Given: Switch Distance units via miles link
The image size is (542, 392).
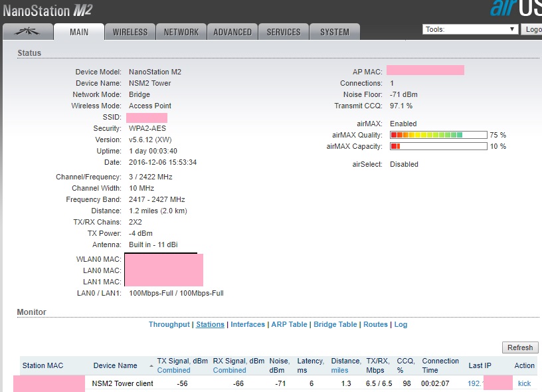Looking at the screenshot, I should tap(339, 370).
